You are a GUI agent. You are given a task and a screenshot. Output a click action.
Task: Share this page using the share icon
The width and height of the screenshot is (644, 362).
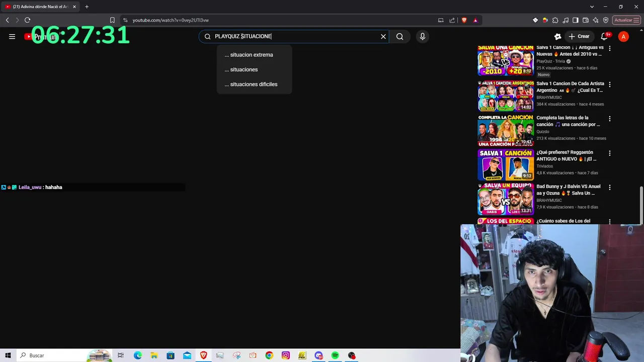click(452, 20)
